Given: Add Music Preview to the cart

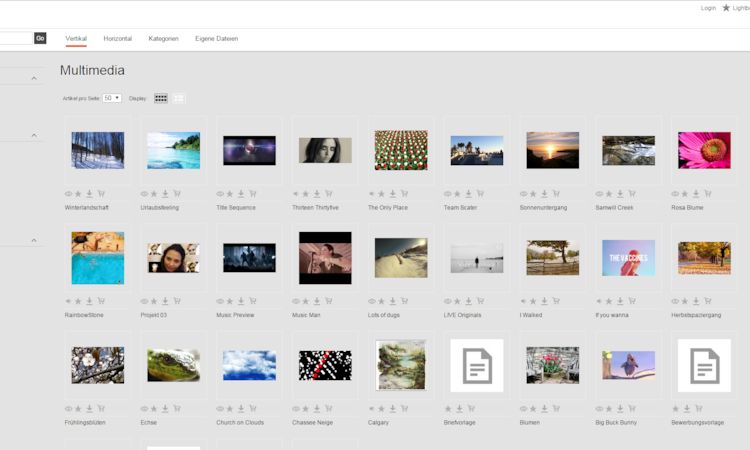Looking at the screenshot, I should [x=253, y=301].
